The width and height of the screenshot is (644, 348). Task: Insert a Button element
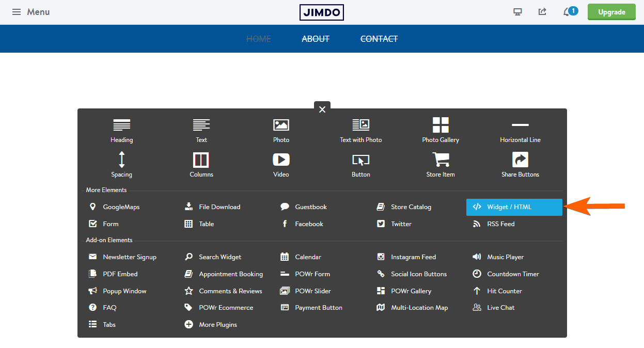[361, 165]
